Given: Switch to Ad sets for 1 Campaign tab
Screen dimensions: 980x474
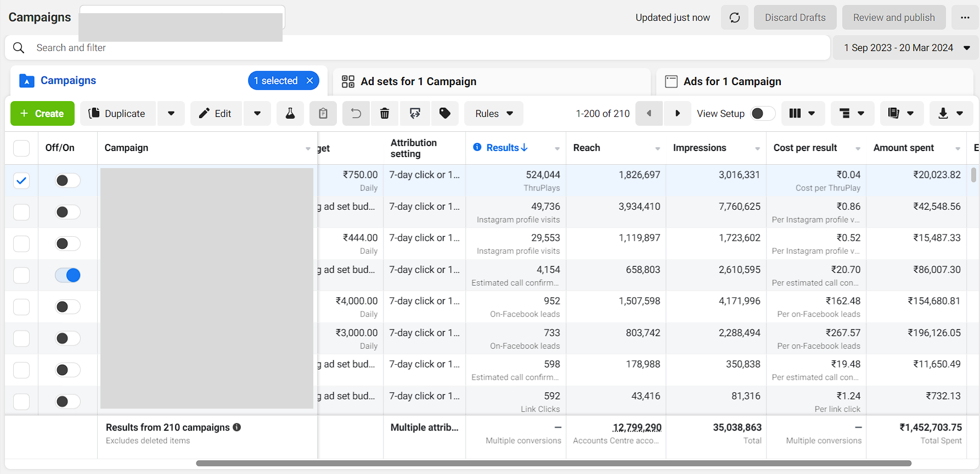Looking at the screenshot, I should pyautogui.click(x=418, y=81).
